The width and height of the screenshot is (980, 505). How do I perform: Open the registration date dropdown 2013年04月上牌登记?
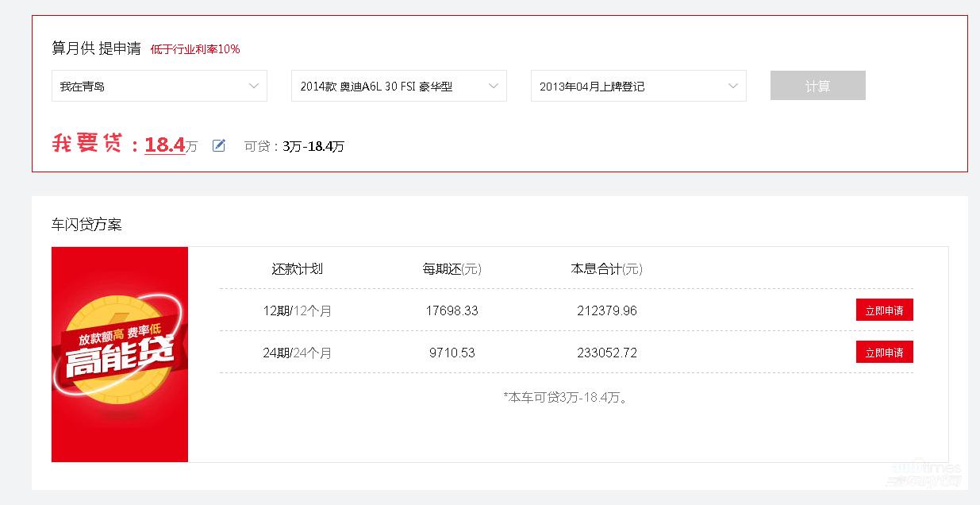click(x=639, y=86)
